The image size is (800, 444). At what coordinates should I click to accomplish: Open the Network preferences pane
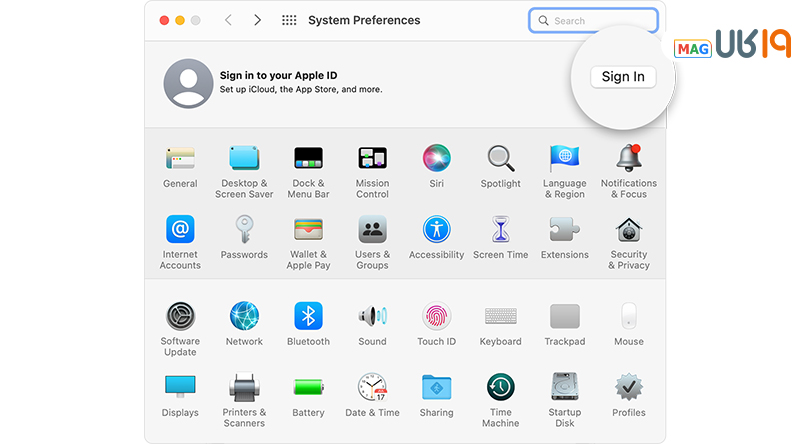click(244, 317)
